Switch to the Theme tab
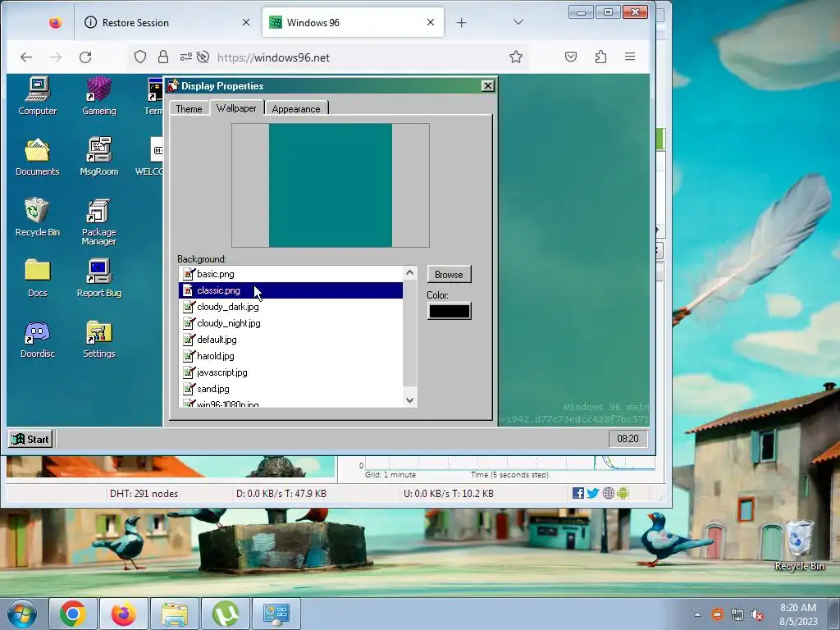840x630 pixels. pyautogui.click(x=189, y=109)
